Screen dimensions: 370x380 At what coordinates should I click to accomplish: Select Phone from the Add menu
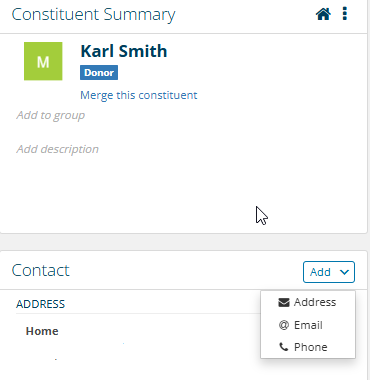pos(308,347)
